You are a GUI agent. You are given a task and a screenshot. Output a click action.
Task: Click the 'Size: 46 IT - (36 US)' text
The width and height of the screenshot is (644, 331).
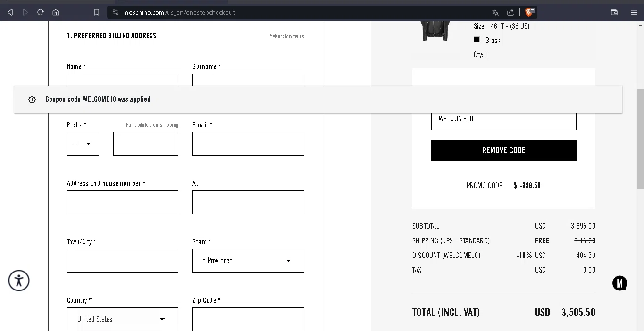click(502, 26)
